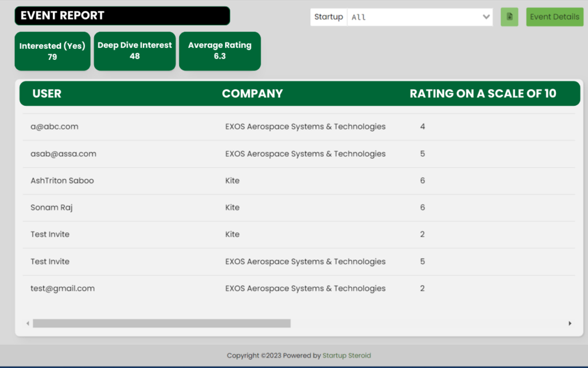This screenshot has height=368, width=588.
Task: Click the scrollbar left arrow
Action: tap(28, 323)
